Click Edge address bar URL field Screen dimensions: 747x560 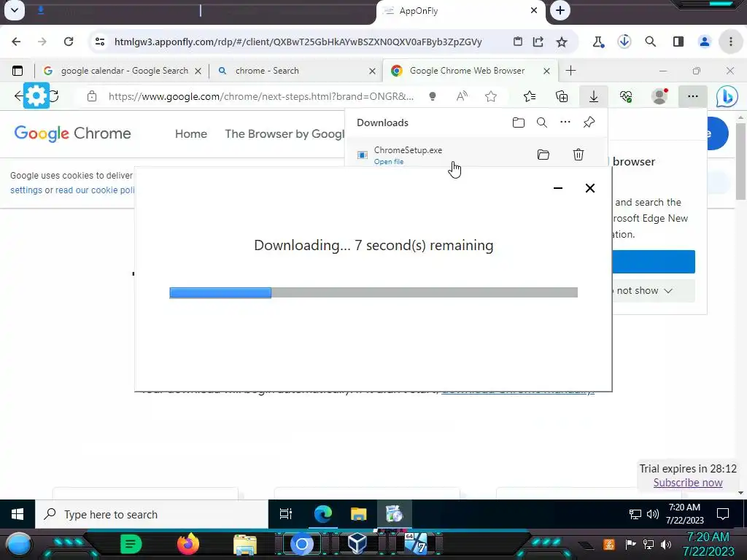[x=260, y=97]
